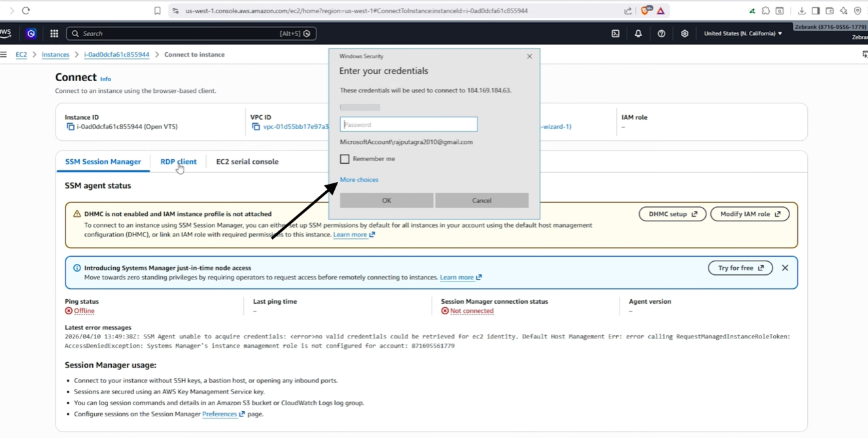This screenshot has height=438, width=868.
Task: Open the CloudShell terminal icon
Action: [x=616, y=33]
